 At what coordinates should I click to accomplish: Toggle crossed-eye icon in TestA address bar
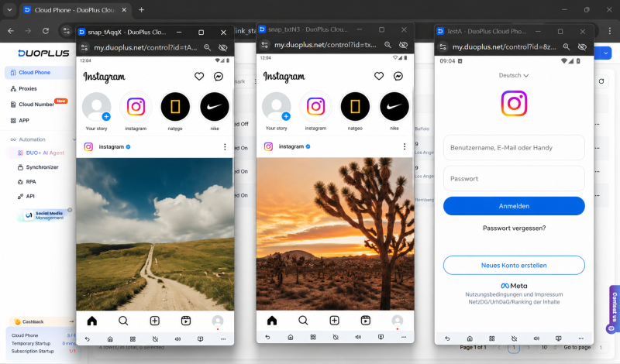tap(582, 47)
